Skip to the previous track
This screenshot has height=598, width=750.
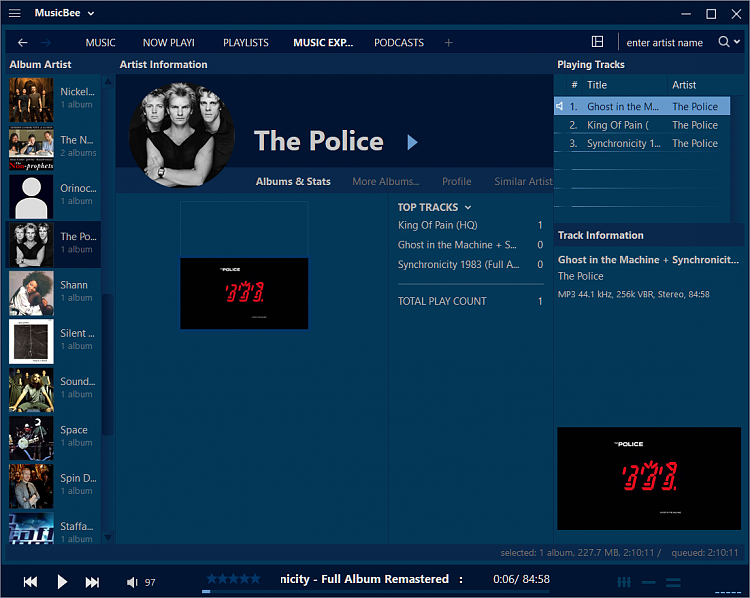30,582
